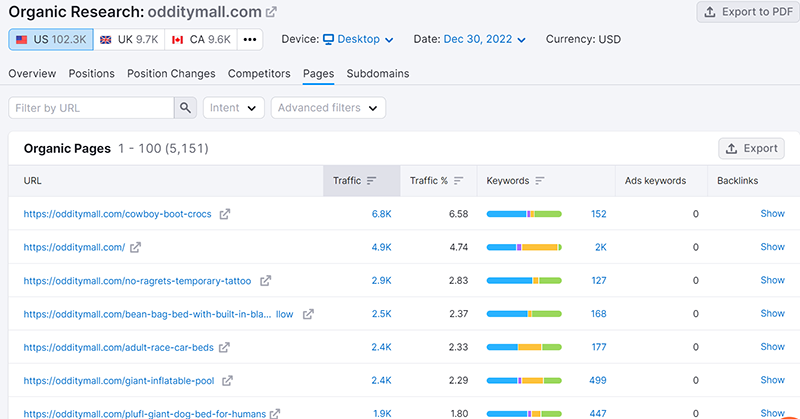Image resolution: width=800 pixels, height=419 pixels.
Task: Click the 168 keywords count
Action: click(x=598, y=314)
